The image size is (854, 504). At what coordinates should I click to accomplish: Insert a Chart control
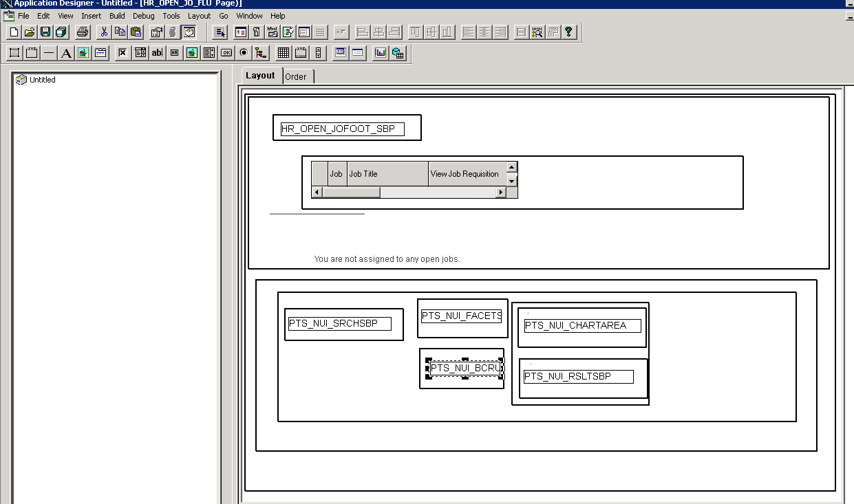pyautogui.click(x=380, y=52)
